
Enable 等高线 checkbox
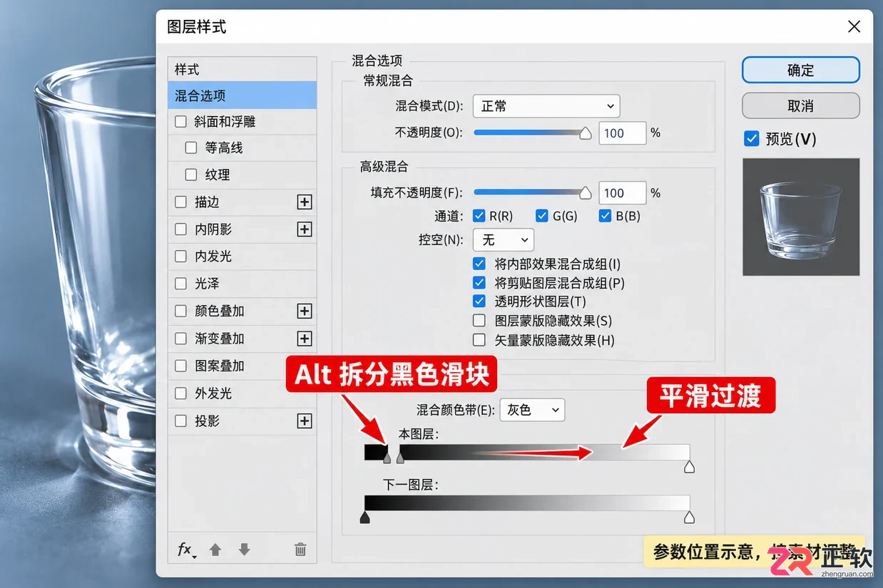coord(190,148)
